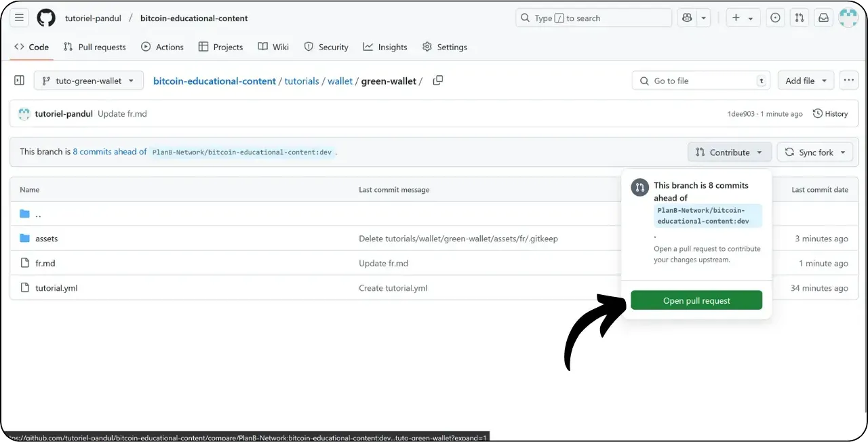Viewport: 868px width, 442px height.
Task: Follow the 8 commits ahead link
Action: pos(109,151)
